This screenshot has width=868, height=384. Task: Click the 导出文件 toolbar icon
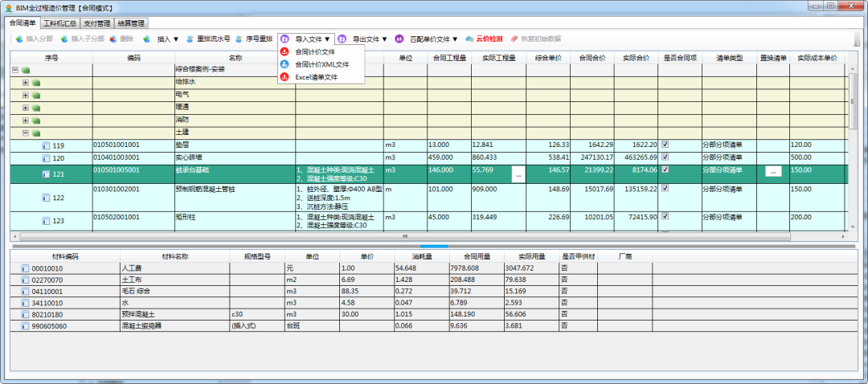click(342, 39)
